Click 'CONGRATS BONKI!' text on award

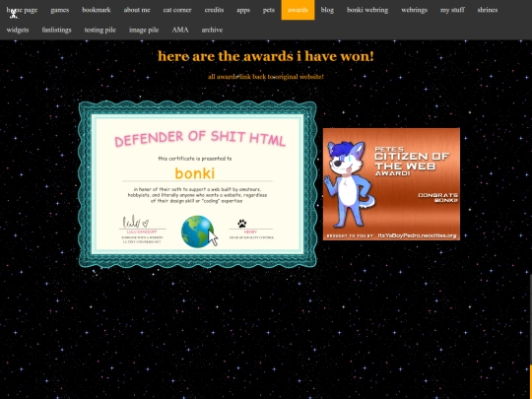coord(438,197)
